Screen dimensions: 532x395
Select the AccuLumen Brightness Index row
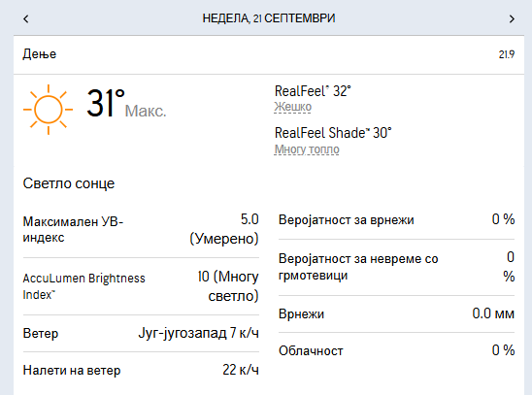141,286
